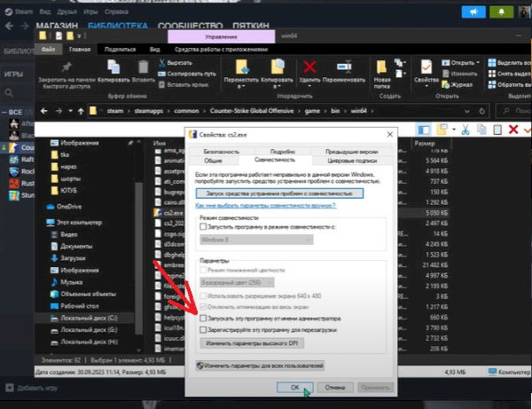This screenshot has width=532, height=409.
Task: Click New folder (Новая папка) icon
Action: pos(381,67)
